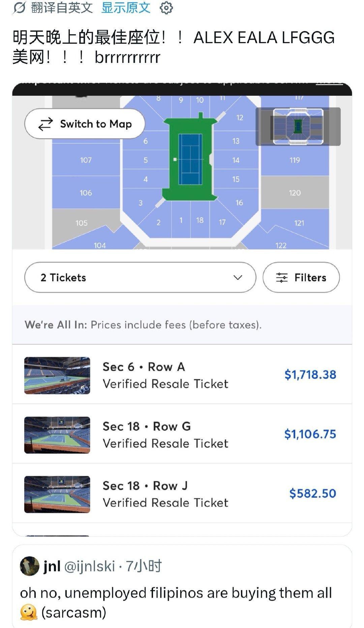Screen dimensions: 364x628
Task: Show original text link 显示原文
Action: tap(126, 7)
